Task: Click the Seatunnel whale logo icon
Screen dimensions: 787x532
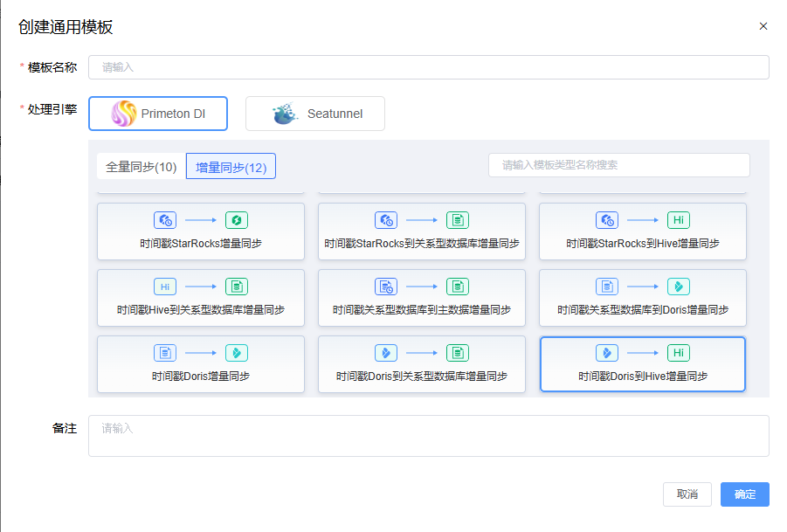Action: click(285, 114)
